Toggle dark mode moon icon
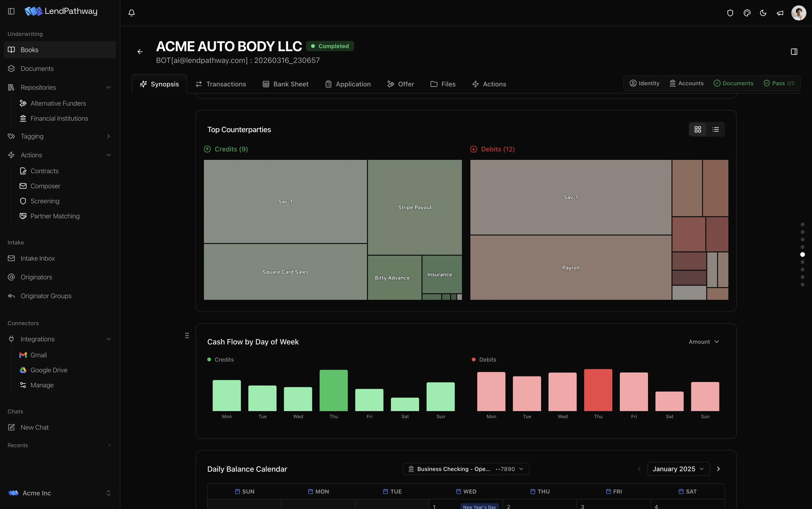812x509 pixels. [763, 13]
